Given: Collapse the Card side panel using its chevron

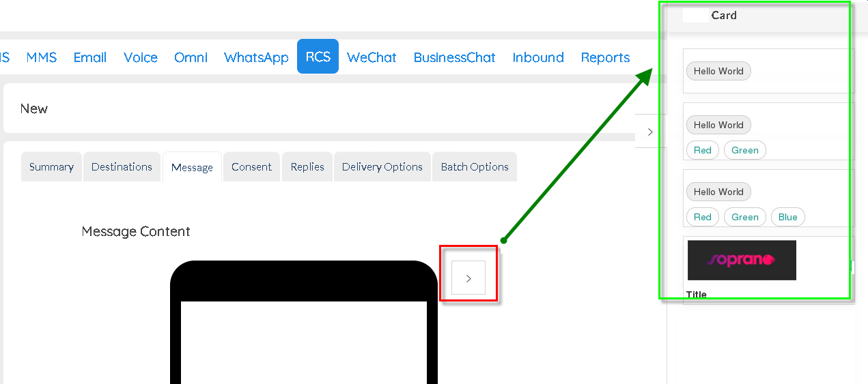Looking at the screenshot, I should (650, 132).
